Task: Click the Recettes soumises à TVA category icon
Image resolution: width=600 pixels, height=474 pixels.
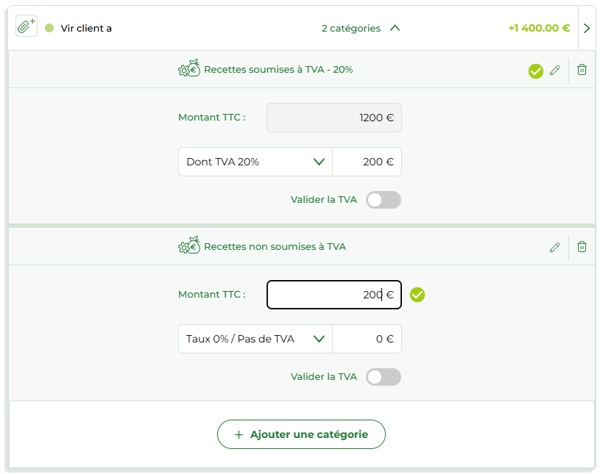Action: point(189,69)
